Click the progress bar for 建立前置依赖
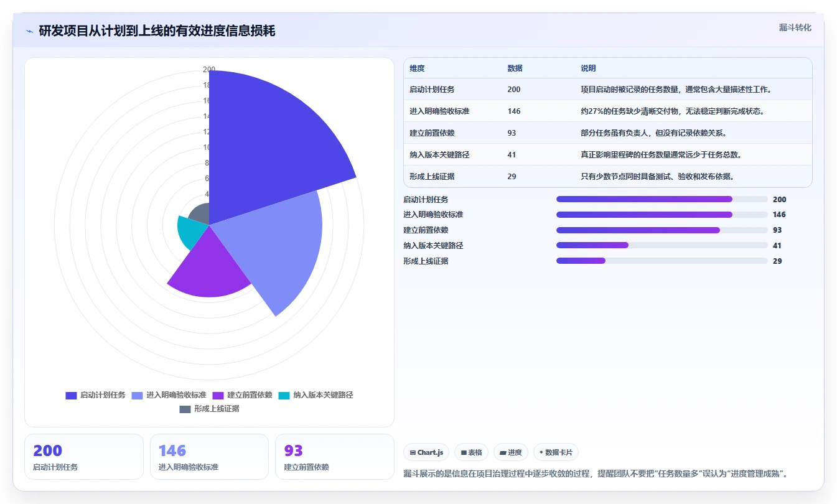 coord(662,230)
